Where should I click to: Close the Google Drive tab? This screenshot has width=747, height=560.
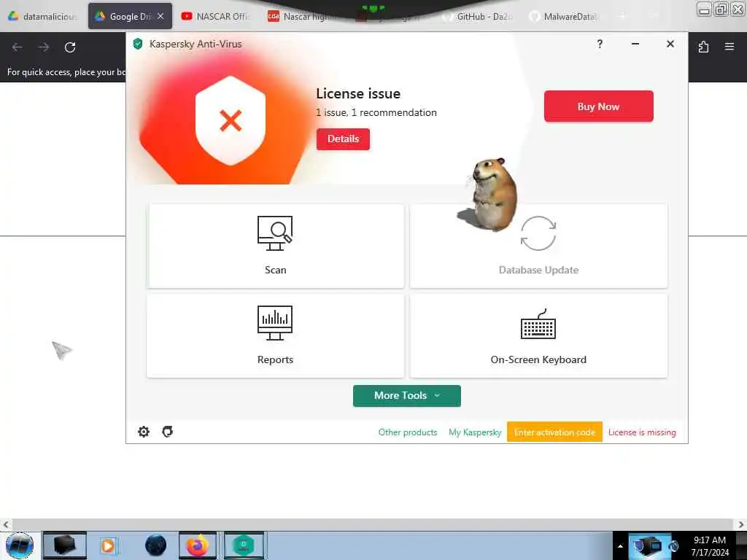click(160, 16)
